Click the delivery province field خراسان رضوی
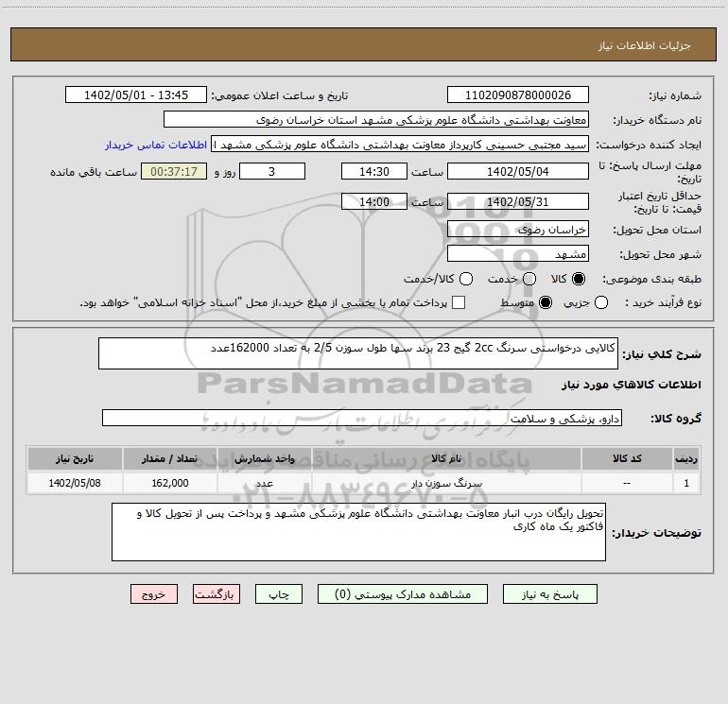The height and width of the screenshot is (704, 728). (x=518, y=229)
